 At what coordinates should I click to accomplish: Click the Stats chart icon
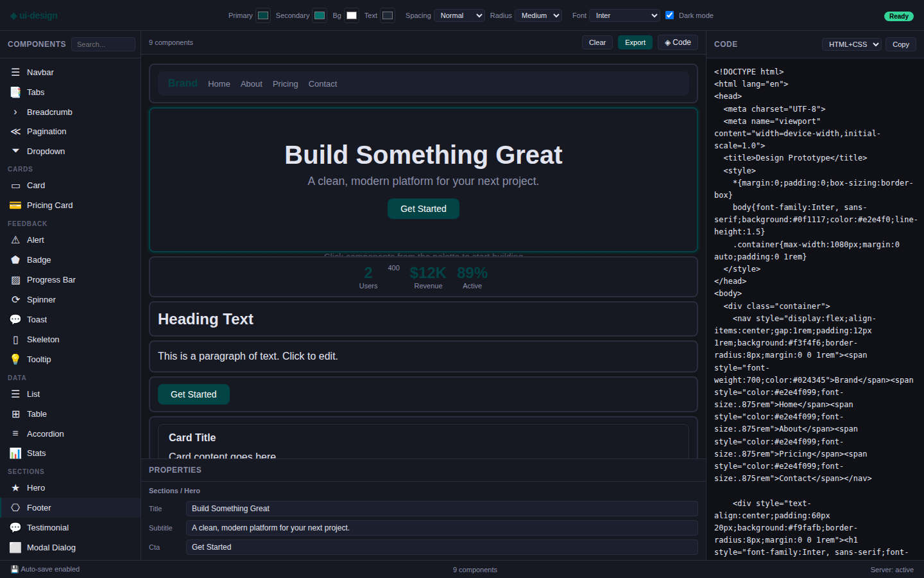pyautogui.click(x=15, y=453)
